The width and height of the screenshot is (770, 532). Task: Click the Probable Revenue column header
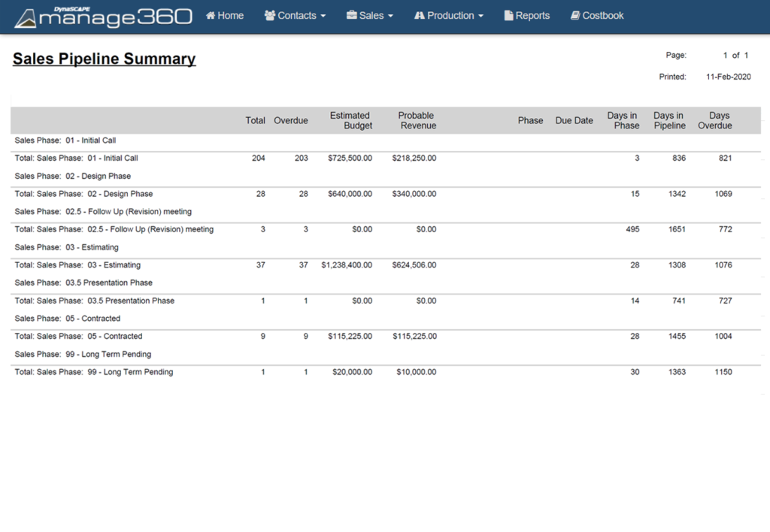coord(416,120)
